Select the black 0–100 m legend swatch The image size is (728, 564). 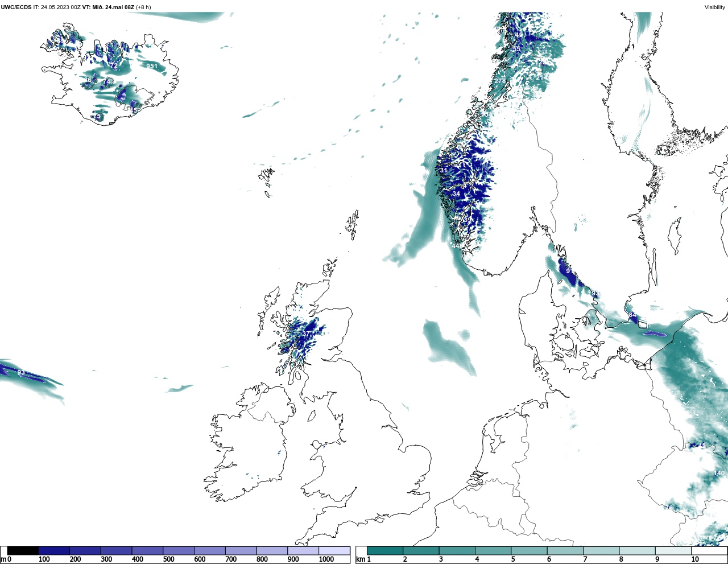coord(23,550)
